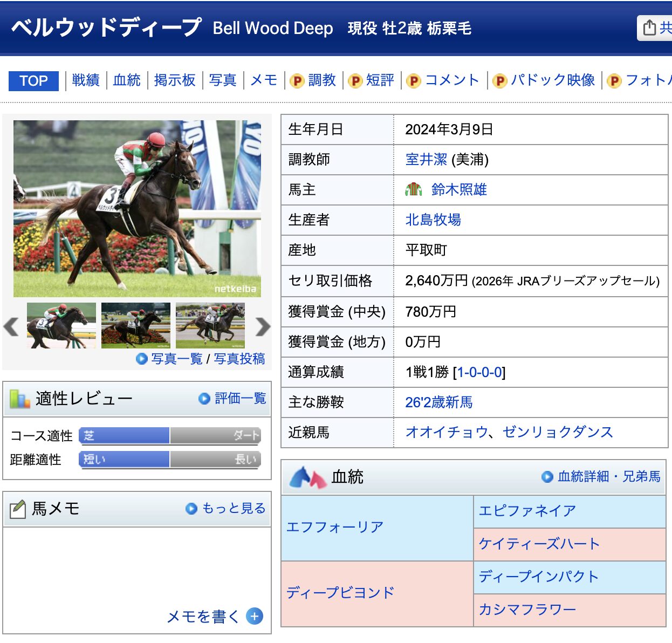Image resolution: width=672 pixels, height=643 pixels.
Task: Switch to the 掲示板 tab
Action: click(x=175, y=80)
